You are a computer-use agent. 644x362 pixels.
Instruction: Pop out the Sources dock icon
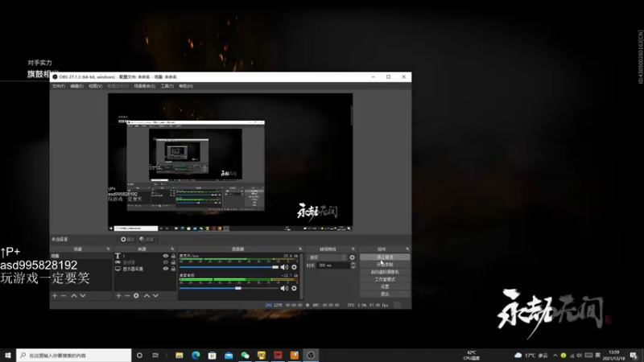[172, 249]
